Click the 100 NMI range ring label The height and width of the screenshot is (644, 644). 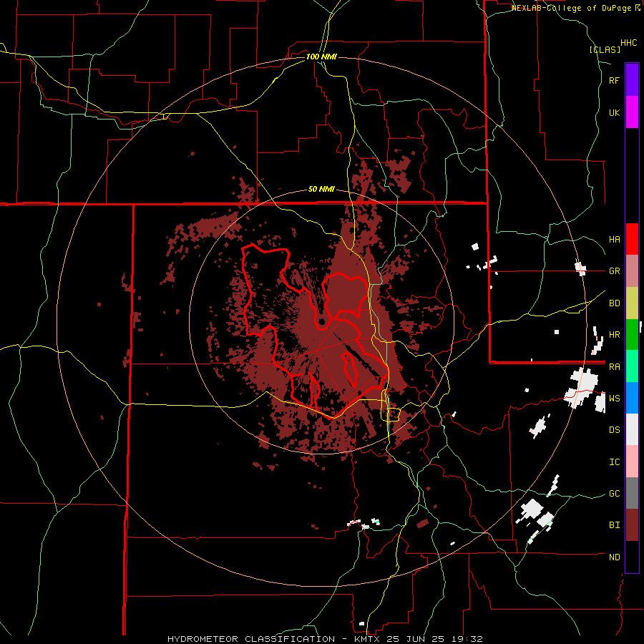pos(321,57)
